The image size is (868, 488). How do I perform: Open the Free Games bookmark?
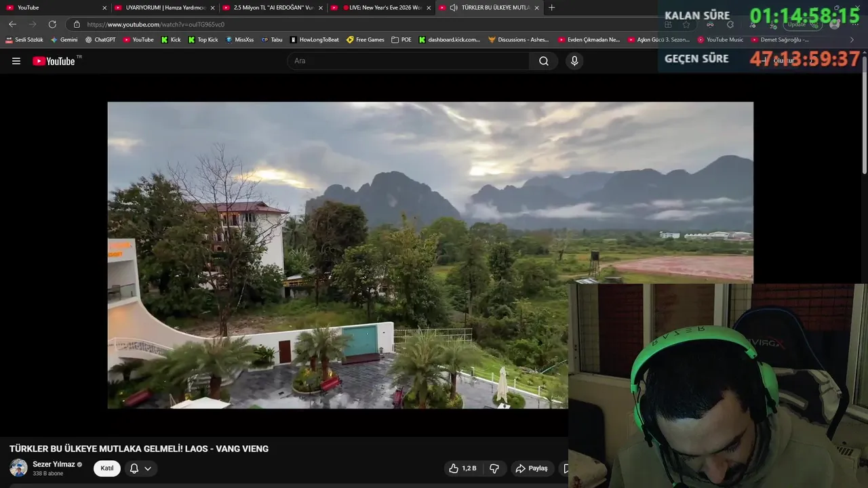(x=366, y=40)
